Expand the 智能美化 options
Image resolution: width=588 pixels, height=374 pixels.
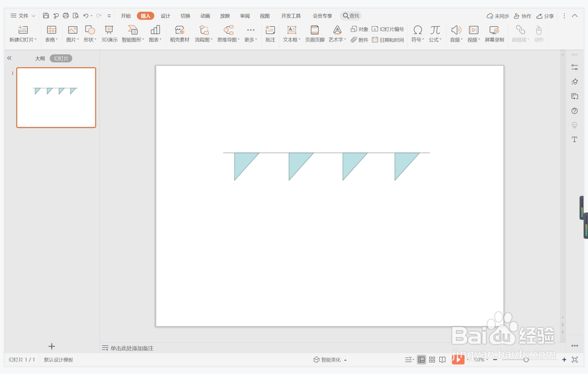click(345, 360)
